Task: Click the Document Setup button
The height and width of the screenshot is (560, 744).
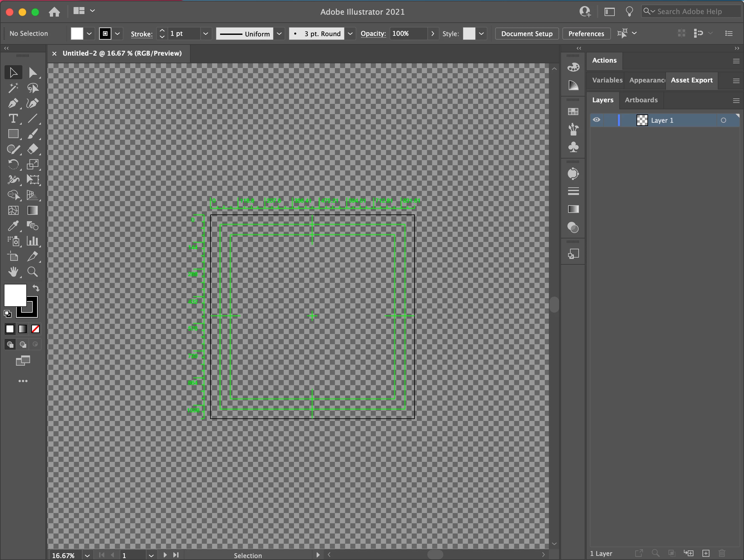Action: [526, 34]
